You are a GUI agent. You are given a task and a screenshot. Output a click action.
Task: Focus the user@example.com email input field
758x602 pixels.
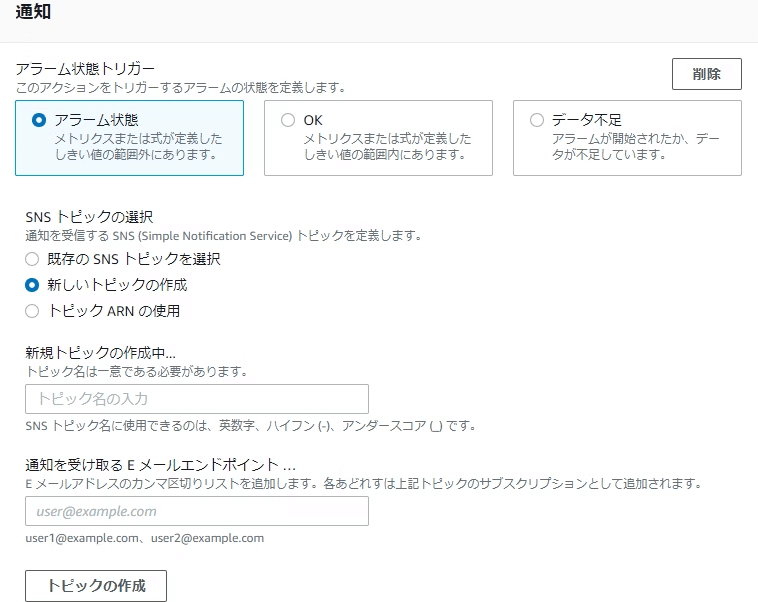197,511
